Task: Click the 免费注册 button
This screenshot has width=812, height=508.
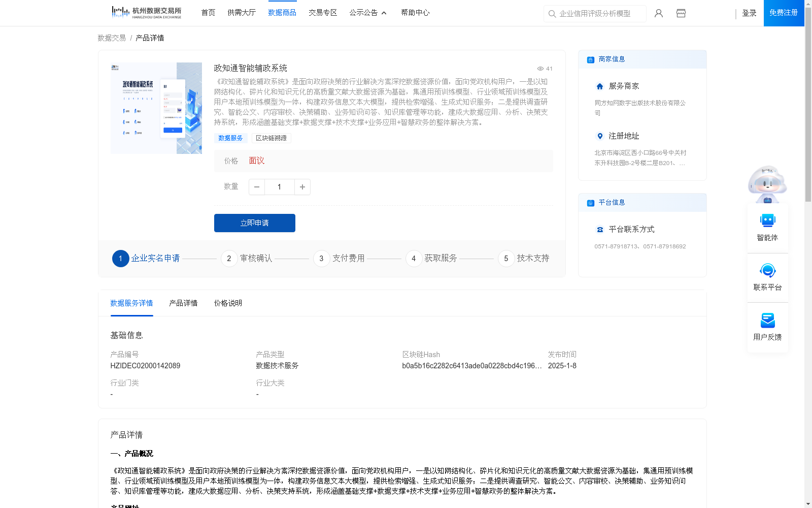Action: tap(784, 13)
